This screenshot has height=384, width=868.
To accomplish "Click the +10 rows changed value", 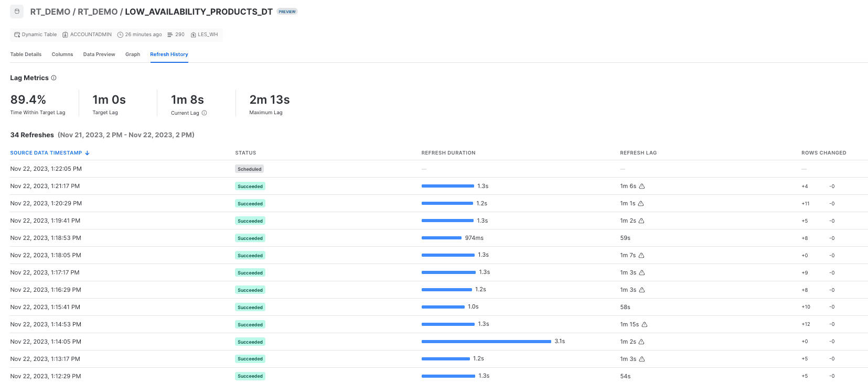I will tap(806, 307).
